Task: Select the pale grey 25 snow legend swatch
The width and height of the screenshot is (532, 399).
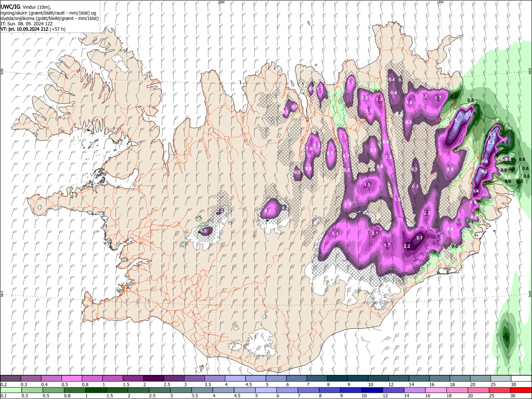Action: tap(500, 379)
